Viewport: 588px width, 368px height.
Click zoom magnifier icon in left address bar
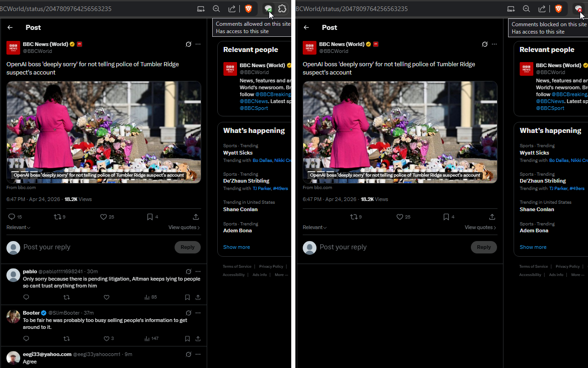click(x=216, y=9)
